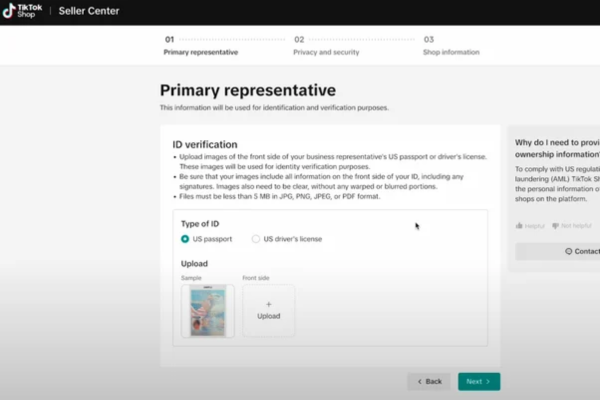This screenshot has width=600, height=400.
Task: Click the thumbs-up Helpful icon
Action: pos(519,226)
